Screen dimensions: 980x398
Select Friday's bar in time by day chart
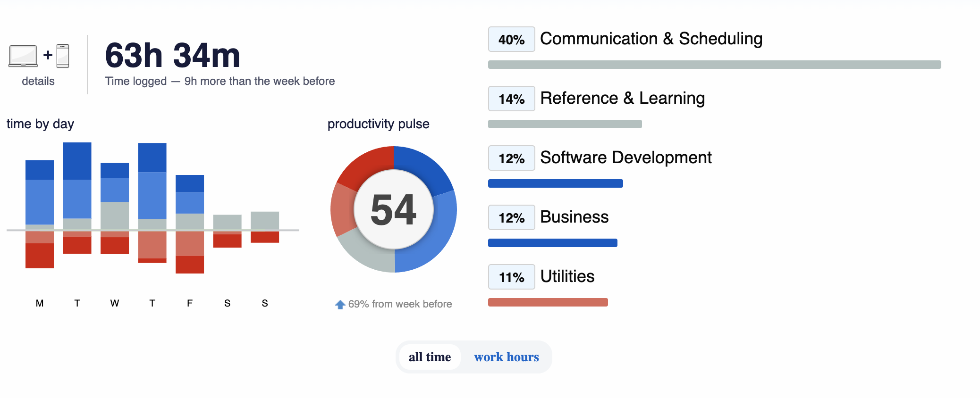190,224
